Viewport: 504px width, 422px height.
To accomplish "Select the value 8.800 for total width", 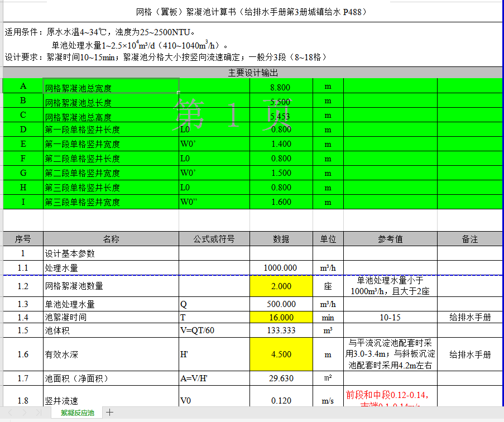I will coord(281,86).
